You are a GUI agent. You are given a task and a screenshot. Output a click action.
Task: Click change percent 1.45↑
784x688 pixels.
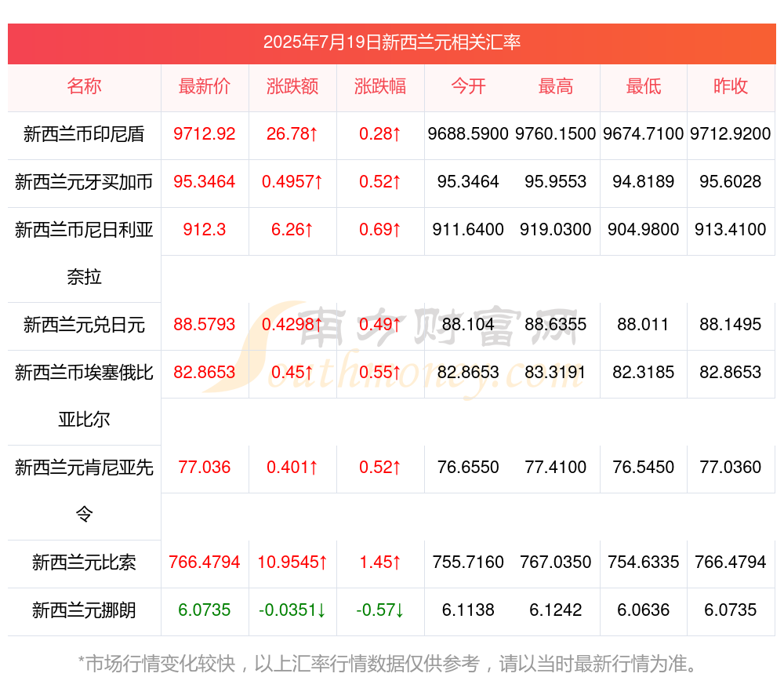point(380,562)
